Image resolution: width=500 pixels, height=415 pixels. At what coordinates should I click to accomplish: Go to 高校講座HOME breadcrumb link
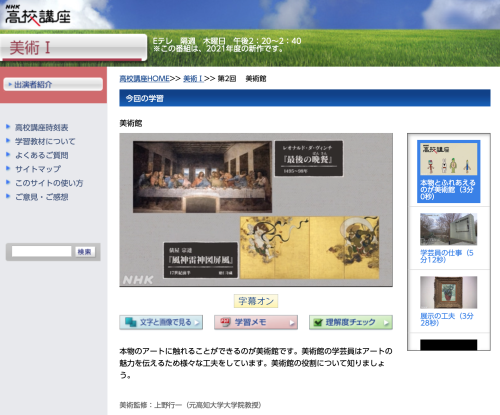(x=144, y=79)
